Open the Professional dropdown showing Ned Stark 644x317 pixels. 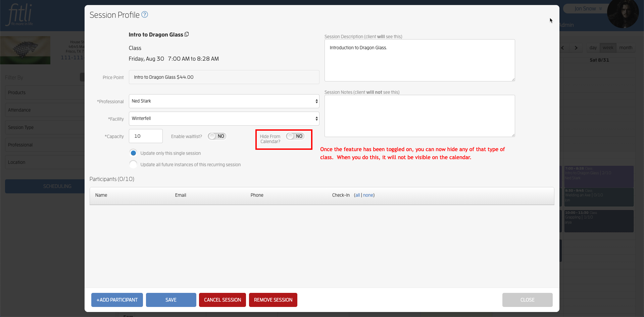224,101
